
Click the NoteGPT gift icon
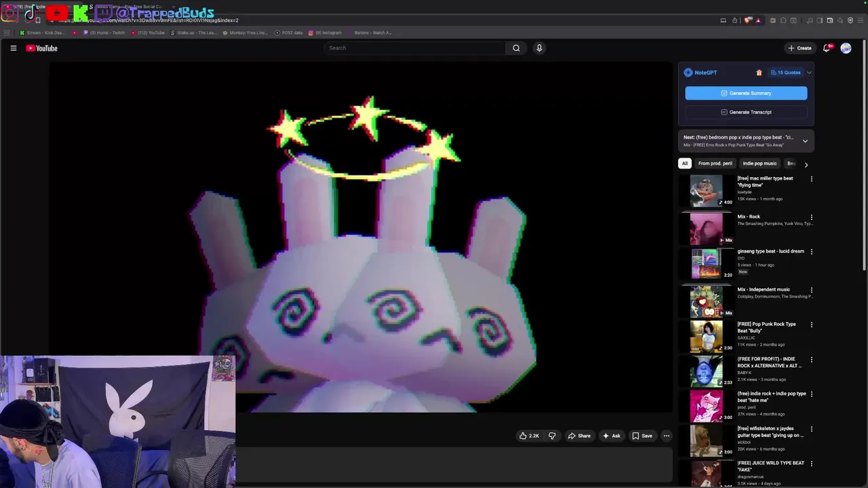(x=759, y=73)
